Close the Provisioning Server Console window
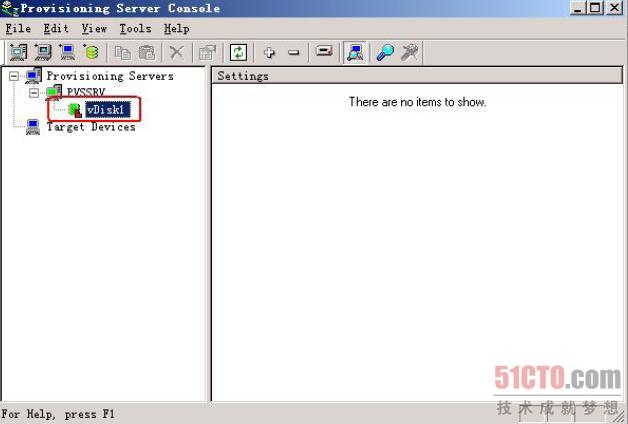The height and width of the screenshot is (424, 628). click(614, 8)
